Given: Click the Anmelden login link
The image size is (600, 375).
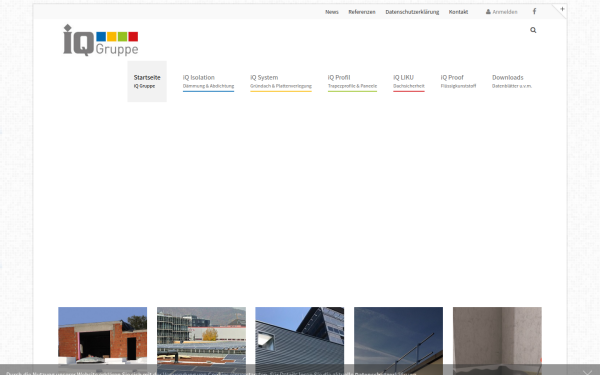Looking at the screenshot, I should click(502, 12).
